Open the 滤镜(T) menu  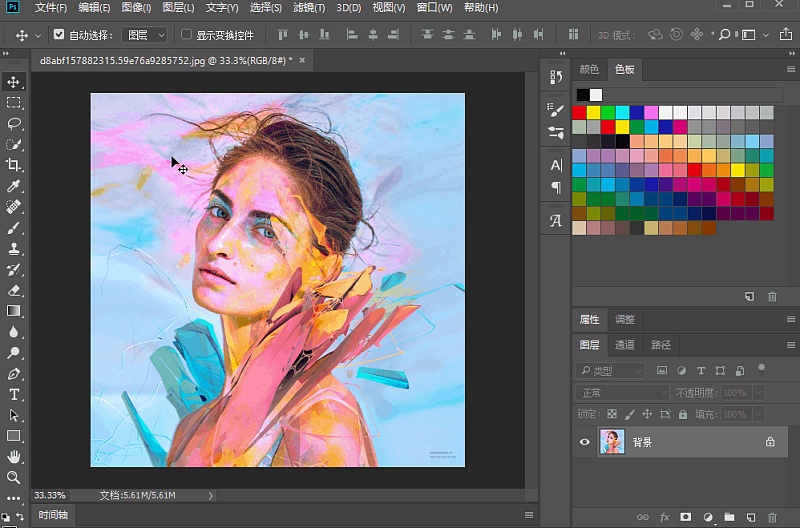tap(308, 8)
